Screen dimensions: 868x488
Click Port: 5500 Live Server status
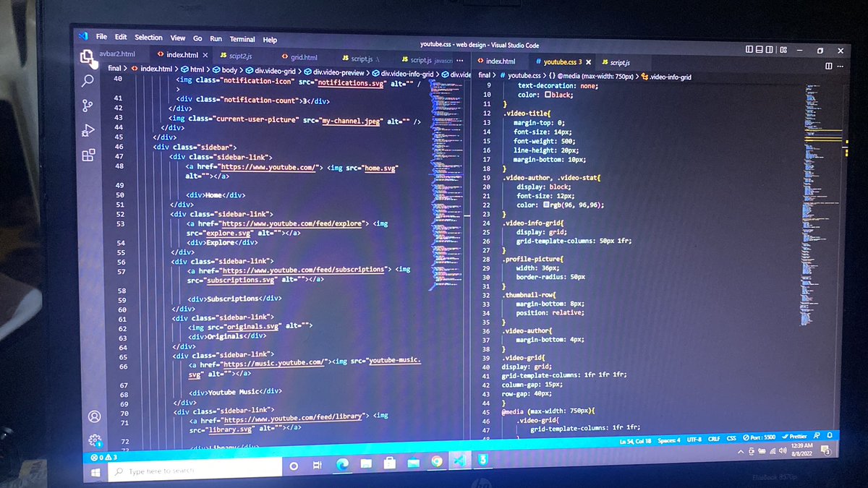pos(759,437)
